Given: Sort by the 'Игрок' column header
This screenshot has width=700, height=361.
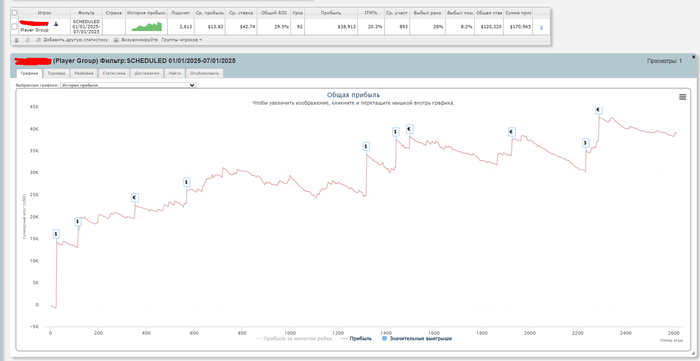Looking at the screenshot, I should pos(45,13).
